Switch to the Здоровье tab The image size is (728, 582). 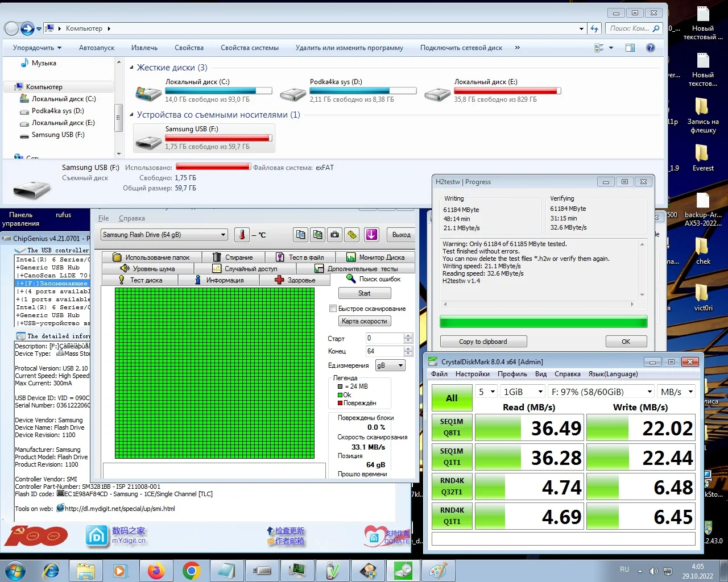coord(295,280)
